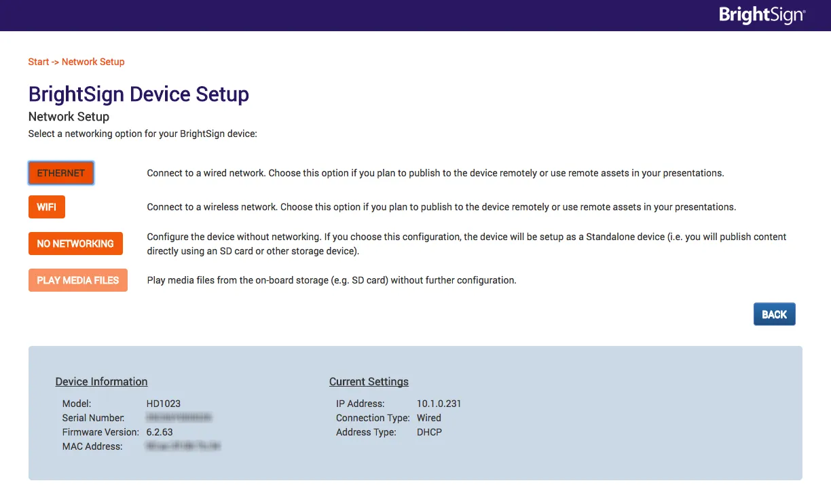Viewport: 831px width, 504px height.
Task: Select the ETHERNET networking option
Action: 60,173
